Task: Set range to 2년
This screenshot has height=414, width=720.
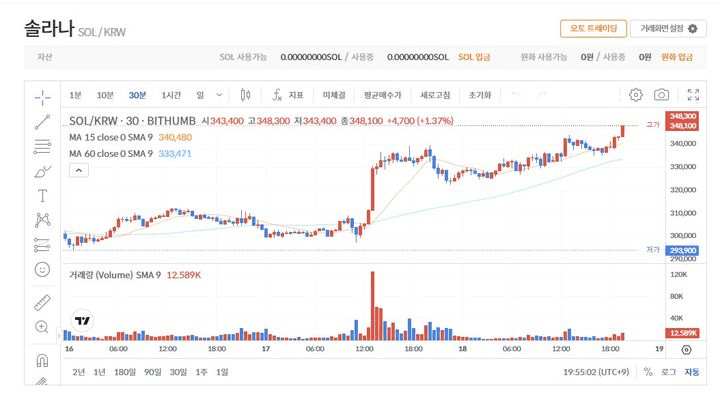Action: [x=79, y=372]
